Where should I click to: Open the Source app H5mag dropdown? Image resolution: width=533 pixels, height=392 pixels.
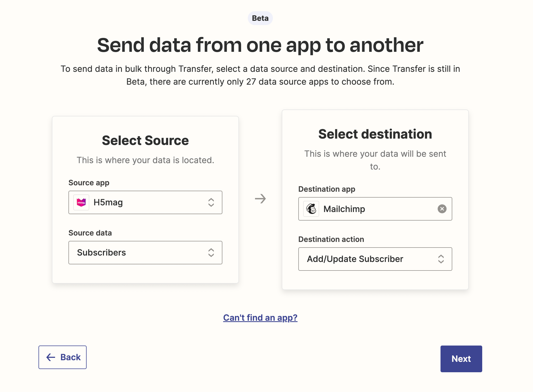pyautogui.click(x=145, y=202)
